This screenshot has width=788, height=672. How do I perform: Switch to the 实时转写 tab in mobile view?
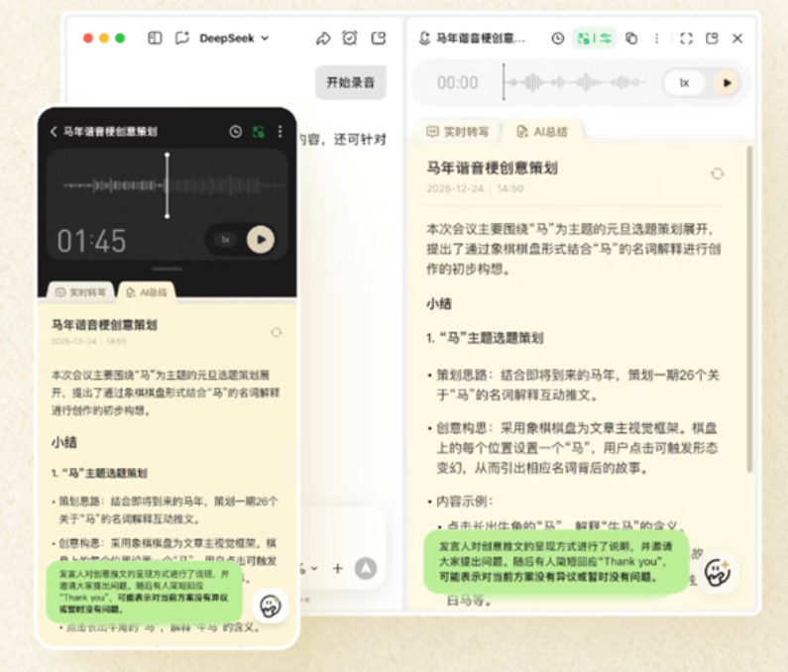pos(80,292)
